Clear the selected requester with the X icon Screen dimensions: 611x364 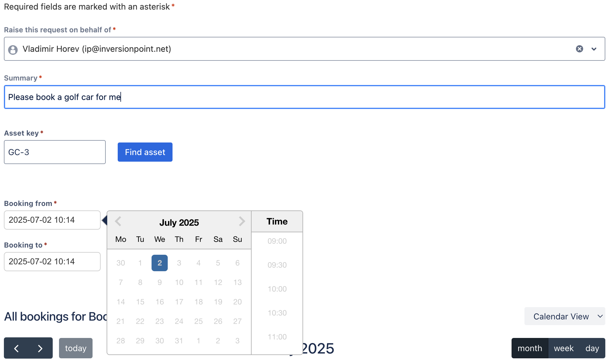(580, 49)
